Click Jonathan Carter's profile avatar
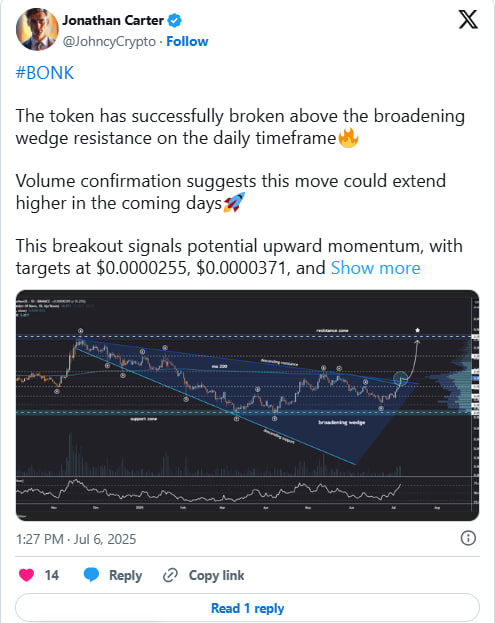Viewport: 495px width, 623px height. [37, 29]
